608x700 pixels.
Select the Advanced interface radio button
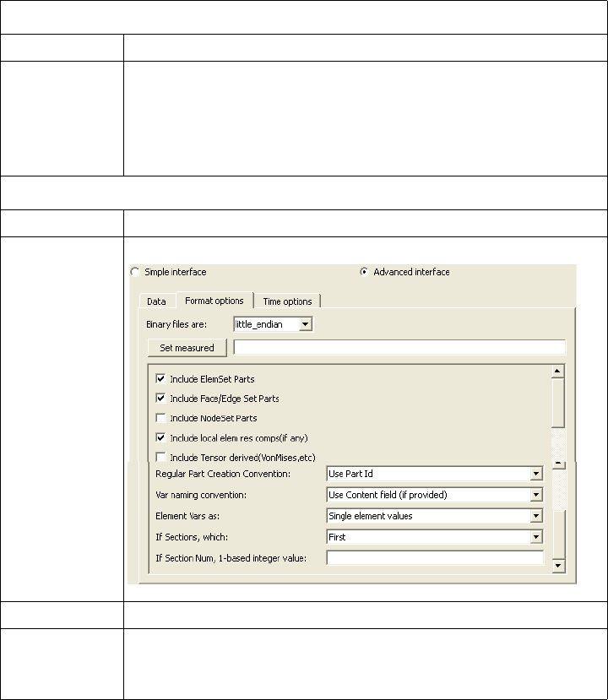click(364, 272)
